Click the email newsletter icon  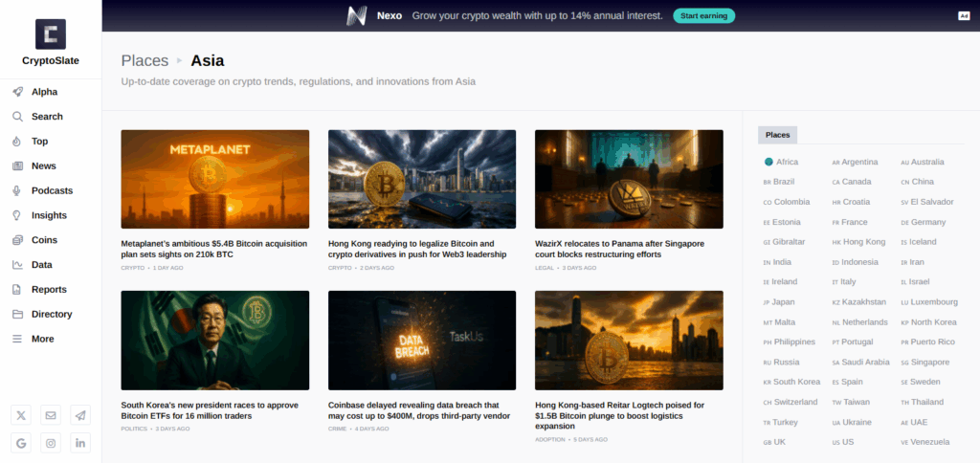[51, 415]
